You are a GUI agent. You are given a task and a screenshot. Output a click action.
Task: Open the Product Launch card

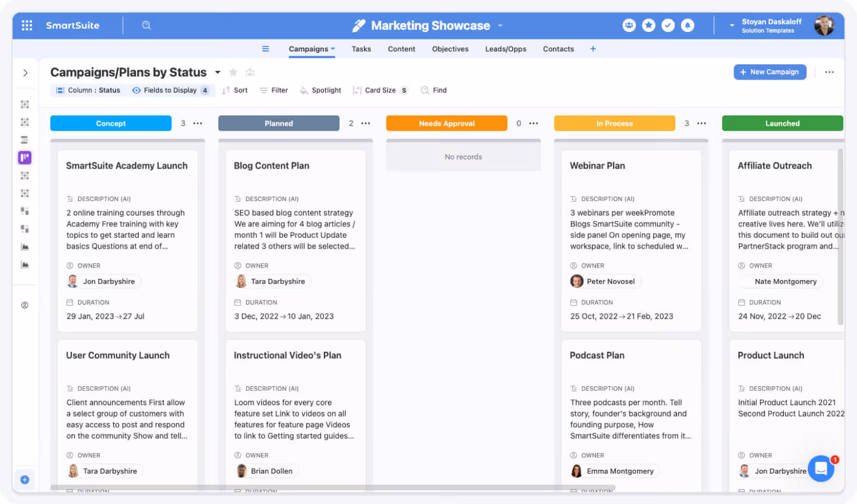click(787, 415)
